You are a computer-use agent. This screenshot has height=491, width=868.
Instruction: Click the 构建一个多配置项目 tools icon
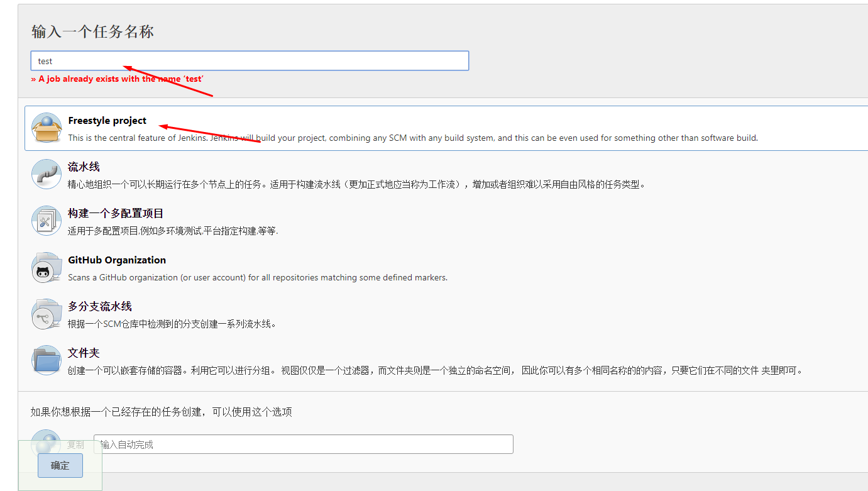click(47, 221)
